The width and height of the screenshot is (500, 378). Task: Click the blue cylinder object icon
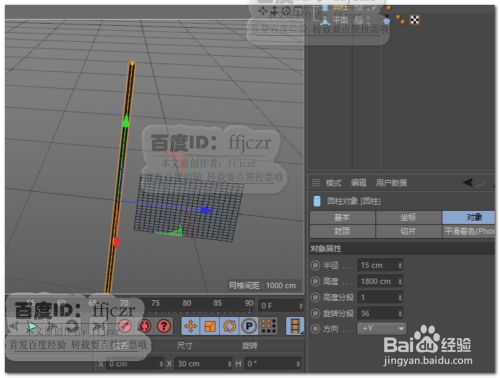[317, 201]
